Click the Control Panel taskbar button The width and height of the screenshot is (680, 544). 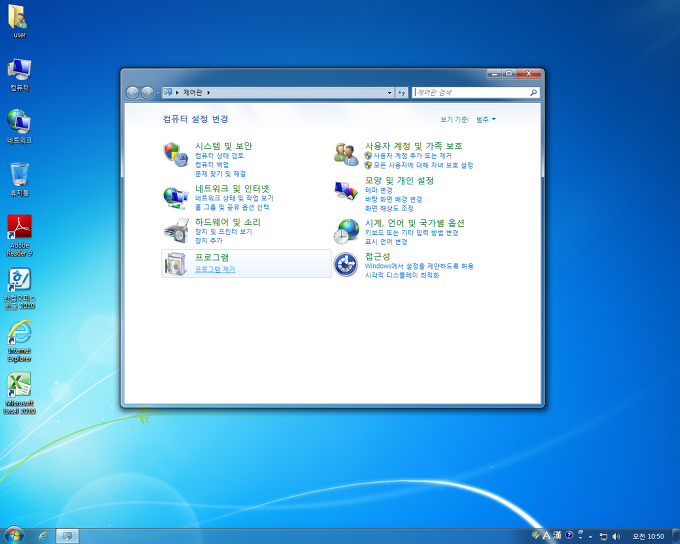(x=67, y=536)
